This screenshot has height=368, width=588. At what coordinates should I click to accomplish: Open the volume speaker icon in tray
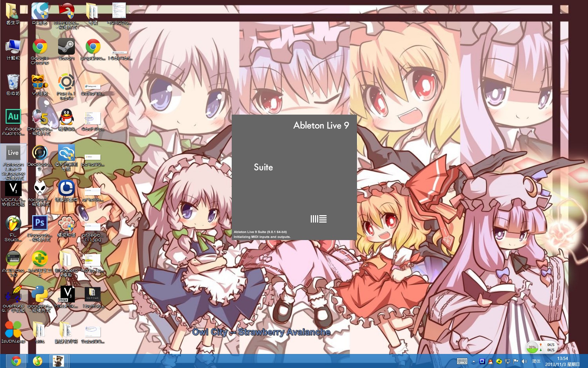coord(524,361)
